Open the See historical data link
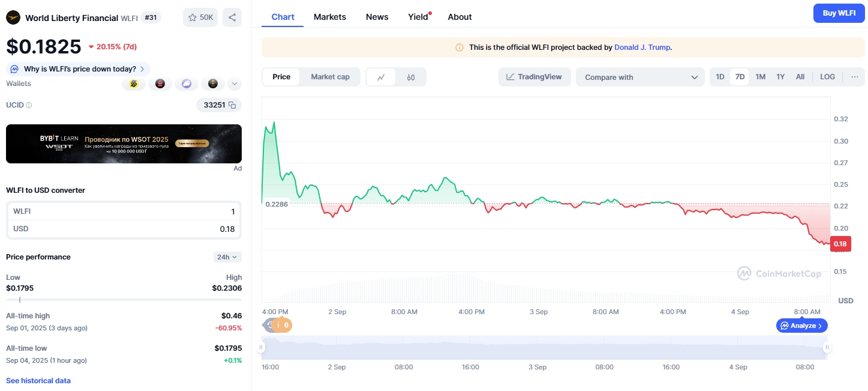This screenshot has width=868, height=391. pos(38,381)
